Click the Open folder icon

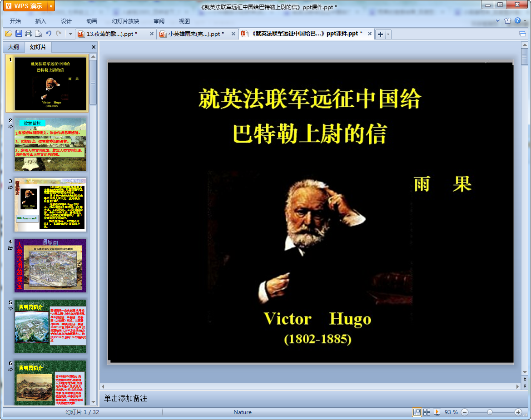8,34
